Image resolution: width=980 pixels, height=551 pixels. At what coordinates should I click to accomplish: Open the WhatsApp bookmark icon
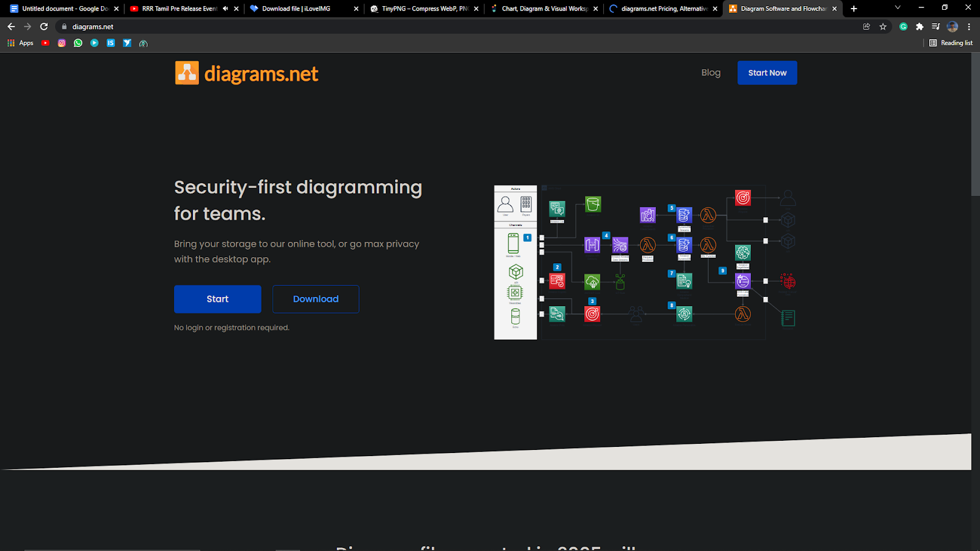pyautogui.click(x=78, y=43)
